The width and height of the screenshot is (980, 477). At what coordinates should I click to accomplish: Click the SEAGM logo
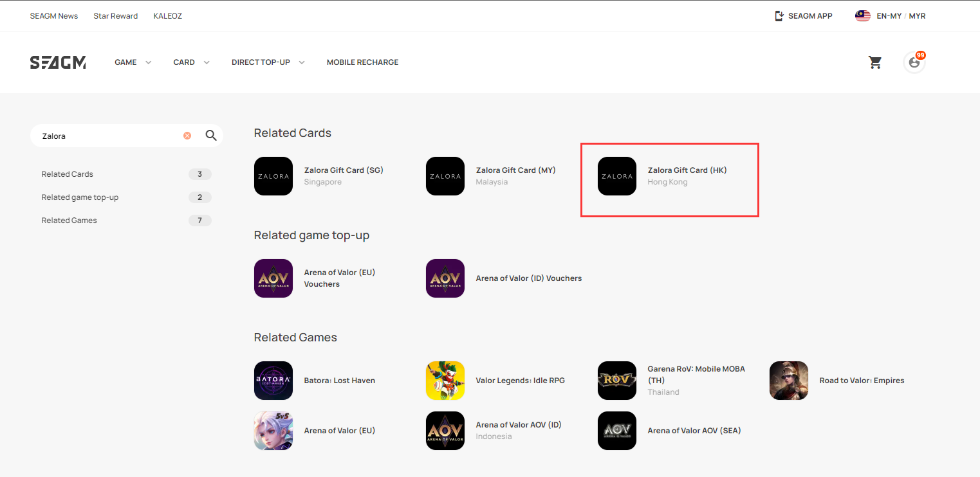coord(58,62)
